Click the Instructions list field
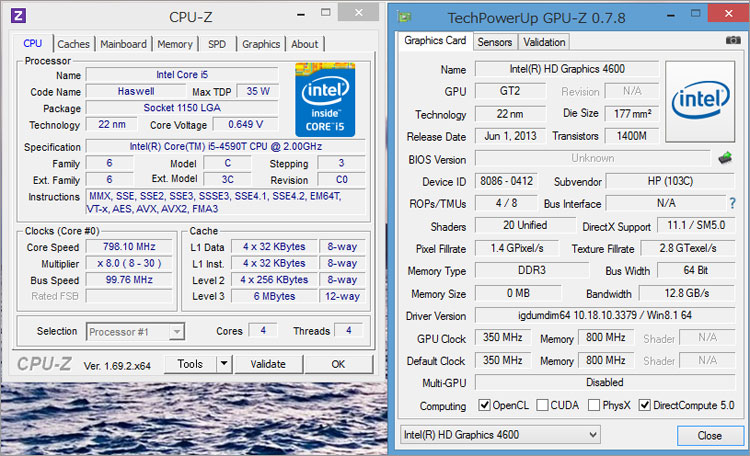The width and height of the screenshot is (750, 456). tap(226, 202)
